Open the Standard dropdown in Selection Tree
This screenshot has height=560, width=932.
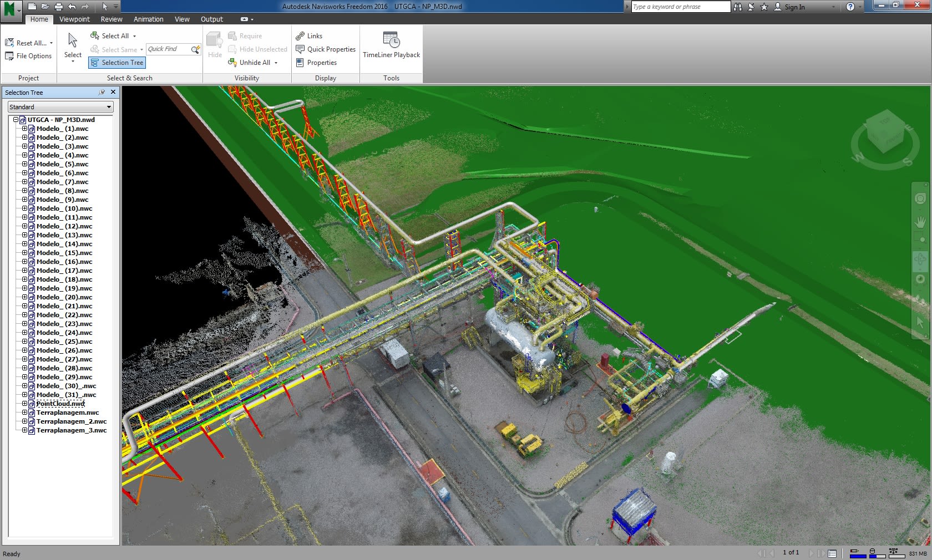point(109,106)
